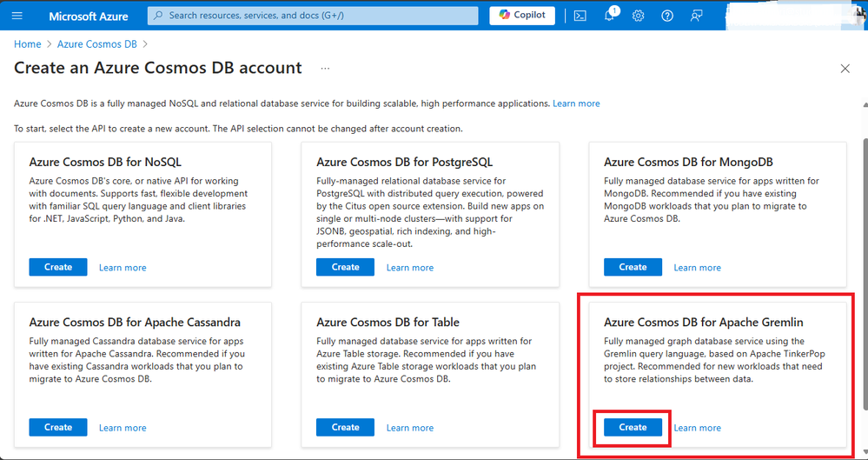Viewport: 868px width, 460px height.
Task: Open Learn more for NoSQL
Action: (x=123, y=268)
